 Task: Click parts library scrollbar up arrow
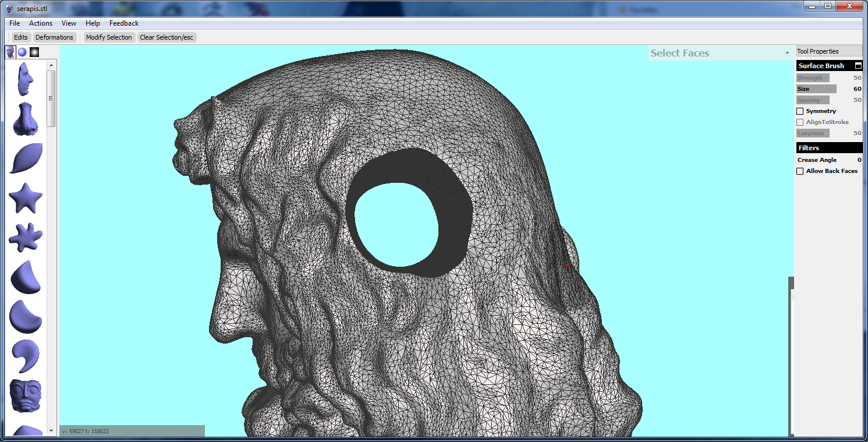pos(51,65)
